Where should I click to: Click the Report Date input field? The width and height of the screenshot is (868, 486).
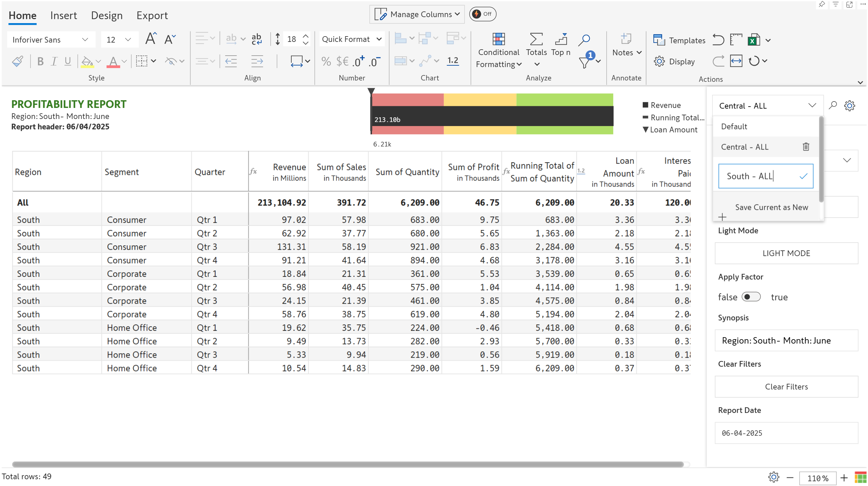786,433
